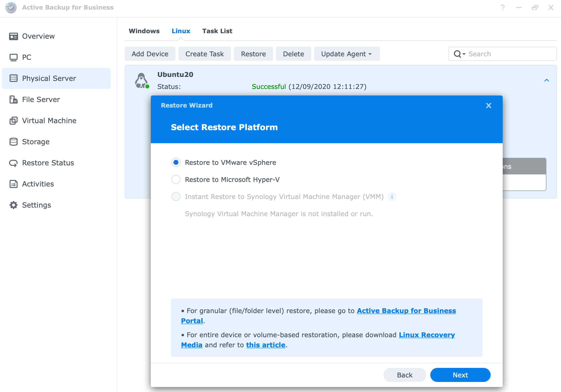Click the Successful status text
The height and width of the screenshot is (392, 561).
click(x=269, y=87)
